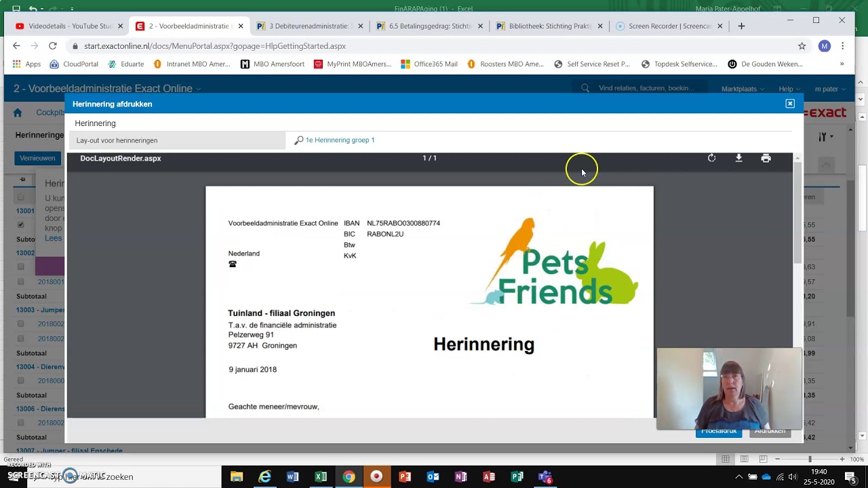Open Access from the taskbar

coord(489,476)
